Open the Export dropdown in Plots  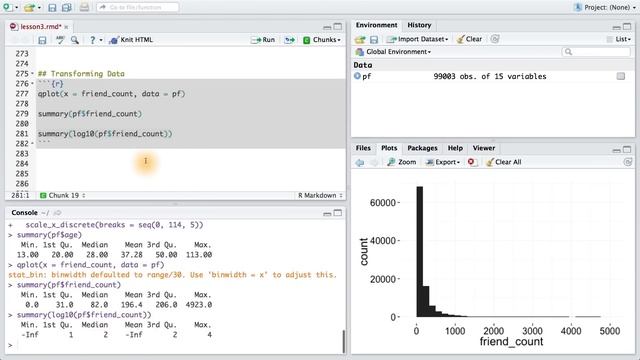[442, 162]
